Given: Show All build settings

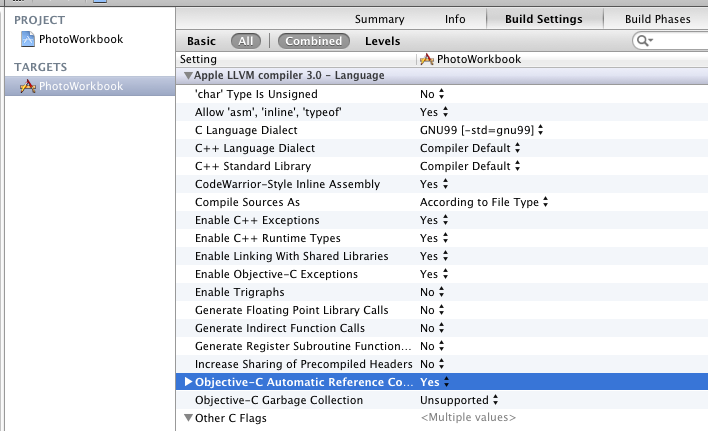Looking at the screenshot, I should [246, 41].
